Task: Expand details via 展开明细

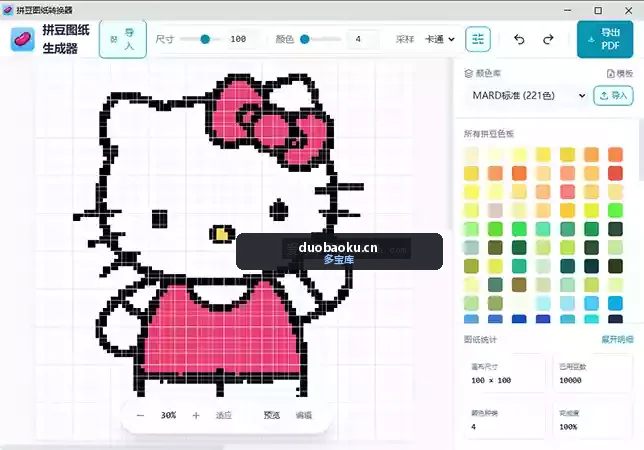Action: [617, 340]
